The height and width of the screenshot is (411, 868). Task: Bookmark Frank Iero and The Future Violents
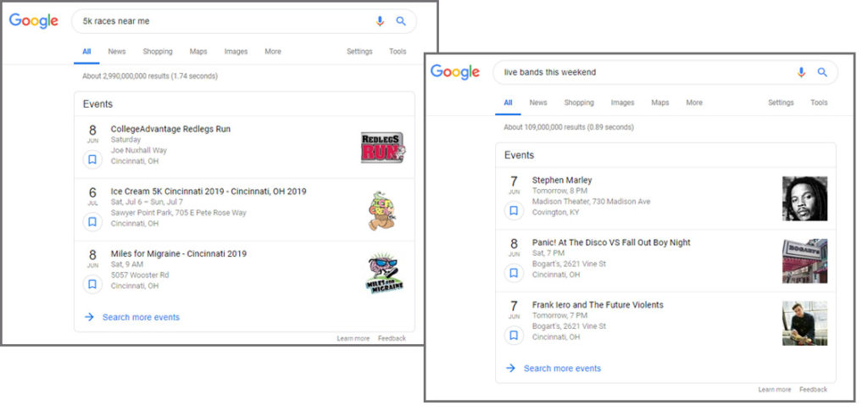pos(514,335)
